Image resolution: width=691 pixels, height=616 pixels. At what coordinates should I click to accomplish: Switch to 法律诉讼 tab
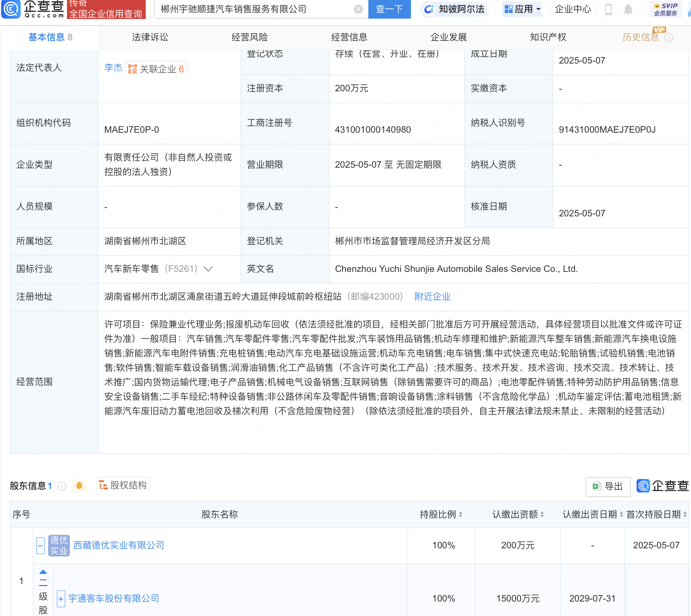[x=150, y=37]
